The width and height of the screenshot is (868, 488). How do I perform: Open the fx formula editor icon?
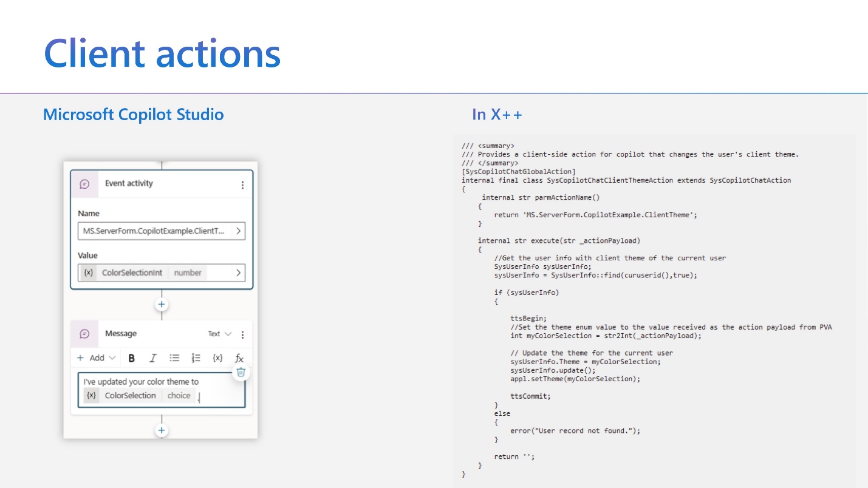pos(239,358)
